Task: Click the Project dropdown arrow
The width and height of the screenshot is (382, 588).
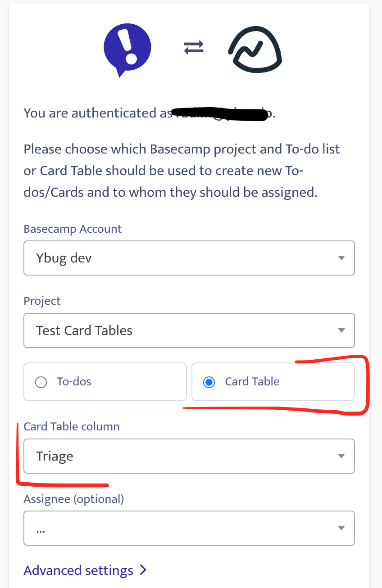Action: click(341, 330)
